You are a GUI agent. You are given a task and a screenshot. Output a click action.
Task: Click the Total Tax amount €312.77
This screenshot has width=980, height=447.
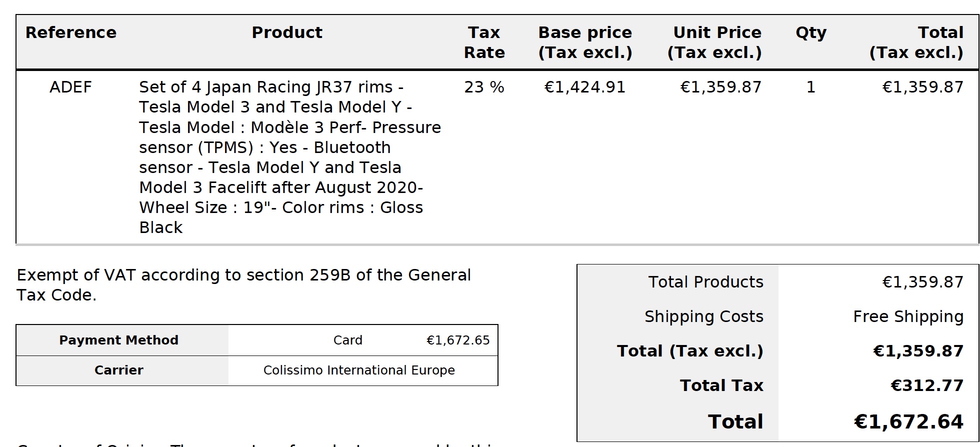point(926,385)
